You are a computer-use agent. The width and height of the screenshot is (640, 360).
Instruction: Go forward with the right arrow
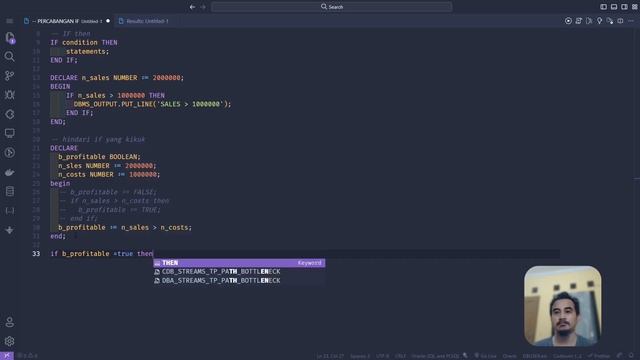[x=203, y=7]
